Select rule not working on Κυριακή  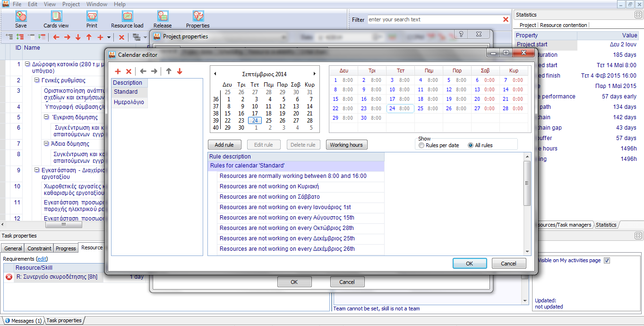click(301, 186)
